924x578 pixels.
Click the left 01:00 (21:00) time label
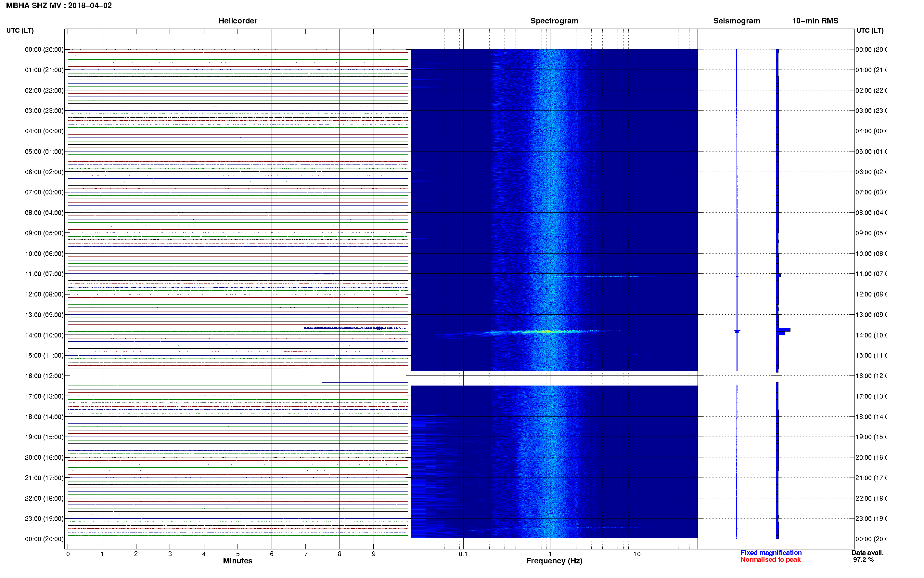click(x=44, y=70)
